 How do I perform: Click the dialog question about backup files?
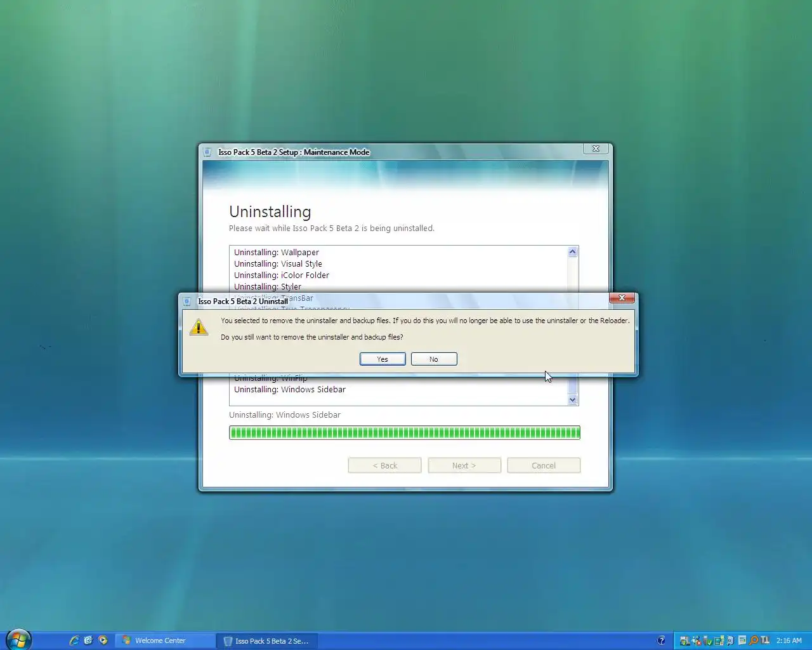point(311,337)
